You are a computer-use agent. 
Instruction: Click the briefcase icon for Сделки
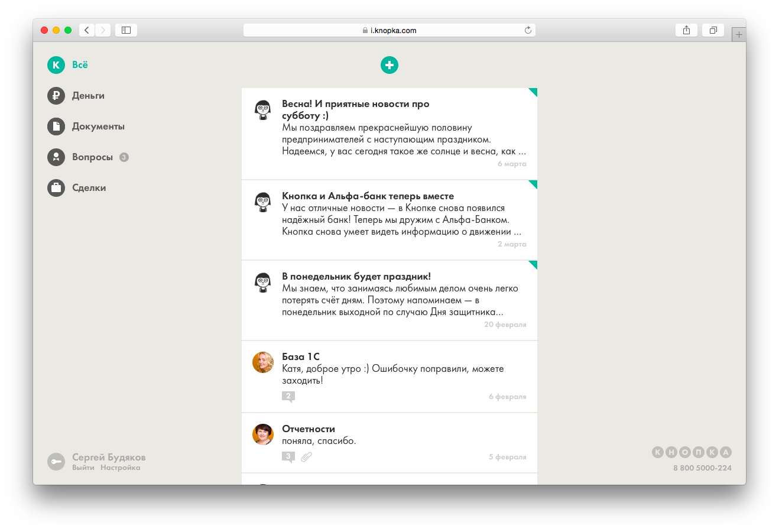pos(56,188)
